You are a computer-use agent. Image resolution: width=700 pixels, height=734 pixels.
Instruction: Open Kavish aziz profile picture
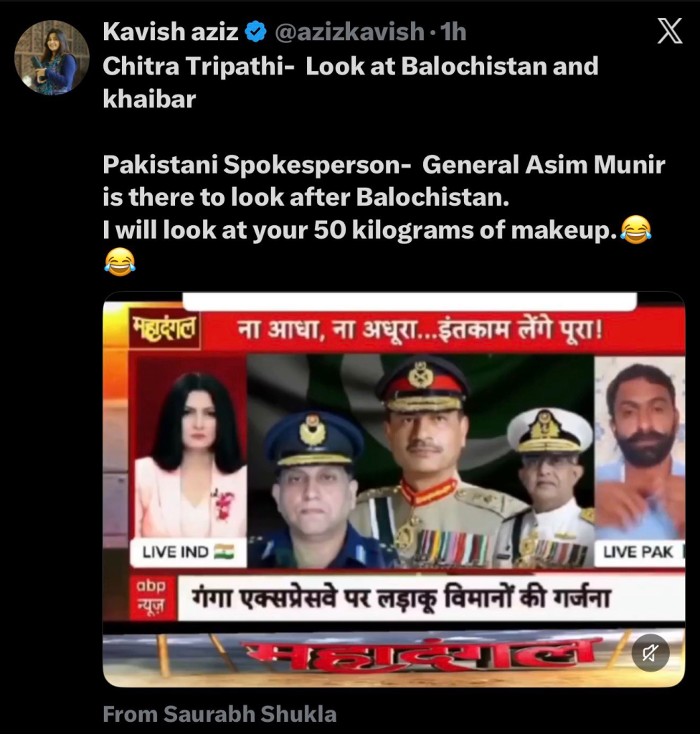tap(52, 57)
